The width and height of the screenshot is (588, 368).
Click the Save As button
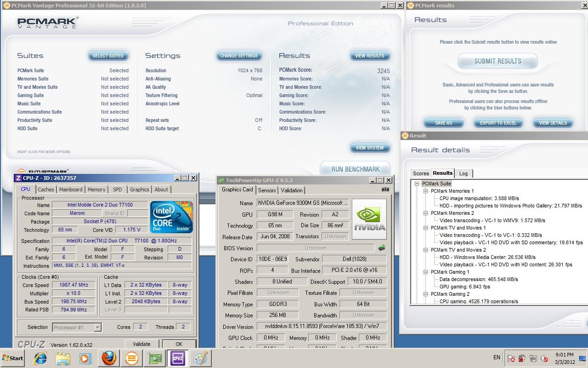tap(444, 123)
